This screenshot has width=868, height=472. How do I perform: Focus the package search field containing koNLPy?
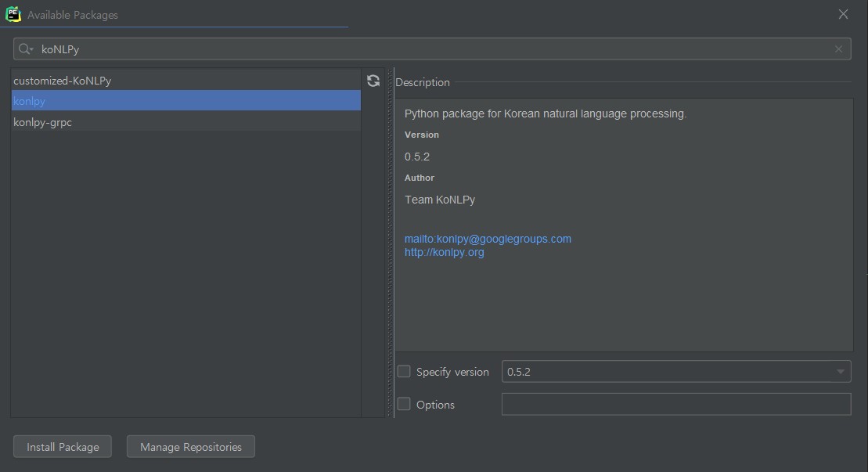pos(432,49)
